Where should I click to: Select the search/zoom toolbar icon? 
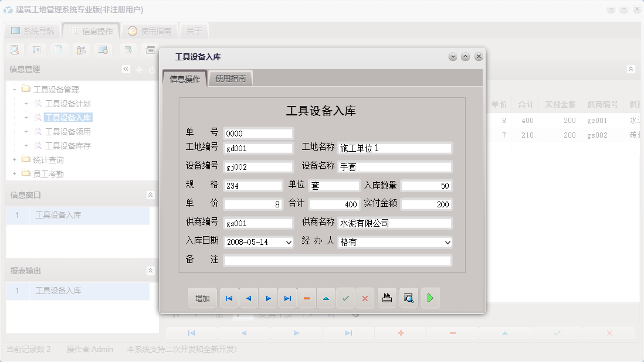14,50
